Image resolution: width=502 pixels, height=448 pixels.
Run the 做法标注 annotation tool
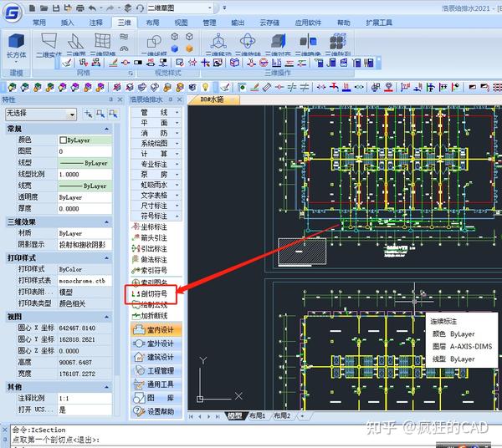(x=150, y=259)
